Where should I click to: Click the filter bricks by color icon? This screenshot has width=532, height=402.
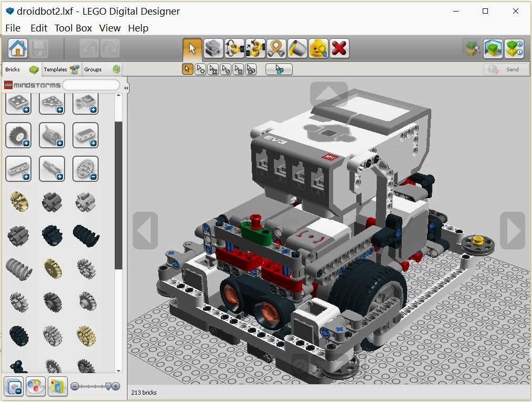[36, 386]
